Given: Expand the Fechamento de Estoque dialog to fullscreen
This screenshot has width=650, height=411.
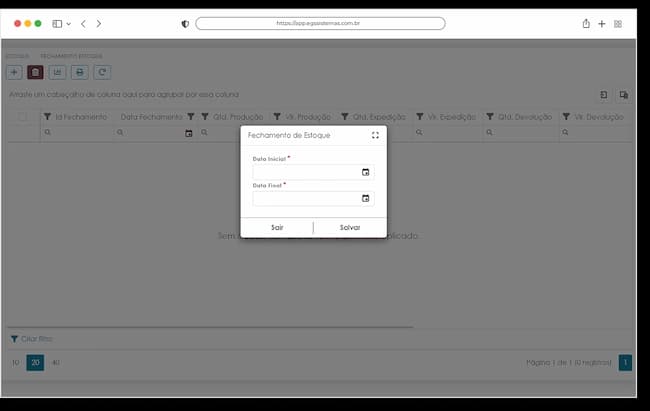Looking at the screenshot, I should pyautogui.click(x=375, y=135).
